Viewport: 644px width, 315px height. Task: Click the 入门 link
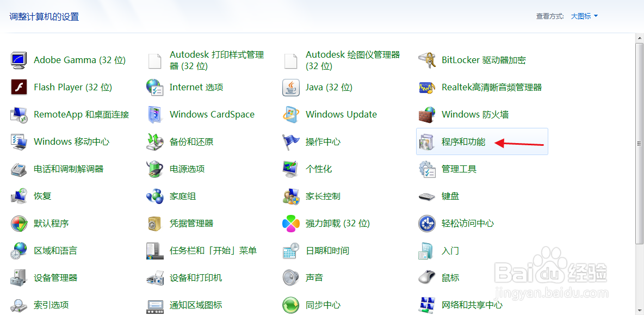tap(450, 250)
